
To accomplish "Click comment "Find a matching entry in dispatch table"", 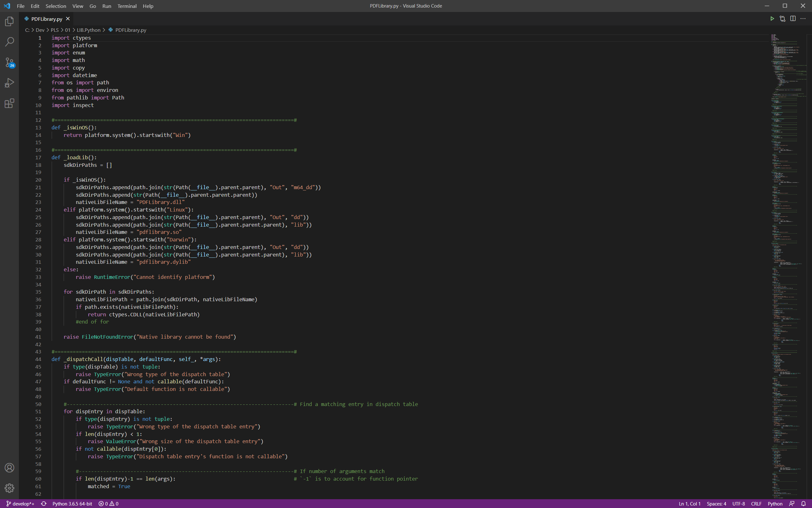I will pos(359,404).
